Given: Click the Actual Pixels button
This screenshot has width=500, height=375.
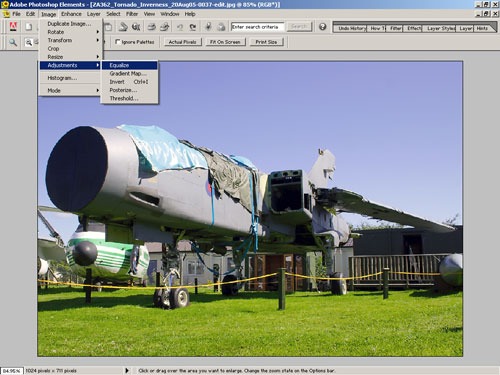Looking at the screenshot, I should coord(182,42).
